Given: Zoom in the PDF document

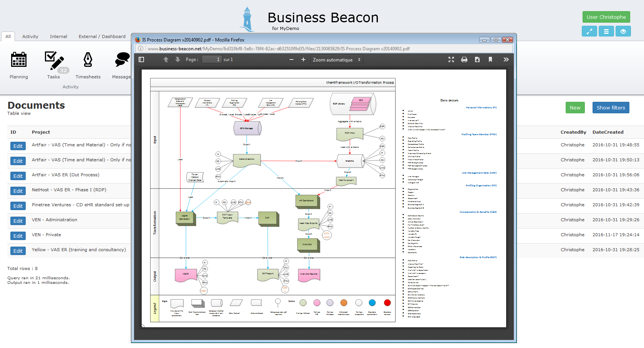Looking at the screenshot, I should tap(303, 60).
